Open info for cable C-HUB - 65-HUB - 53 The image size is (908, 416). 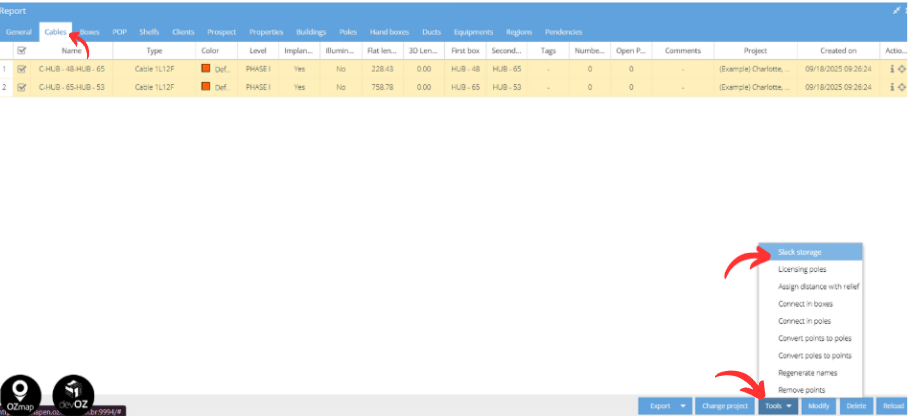892,87
